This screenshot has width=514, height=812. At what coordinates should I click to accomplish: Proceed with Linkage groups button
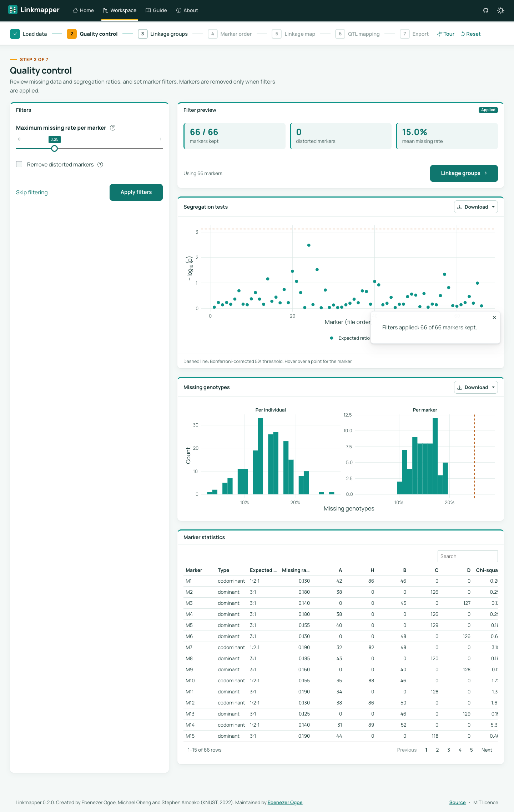464,173
